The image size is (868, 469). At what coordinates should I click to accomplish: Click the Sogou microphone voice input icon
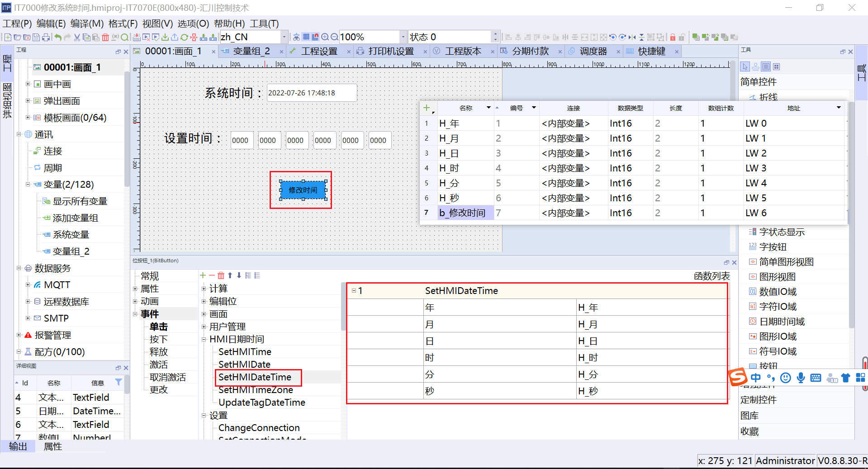(x=801, y=378)
